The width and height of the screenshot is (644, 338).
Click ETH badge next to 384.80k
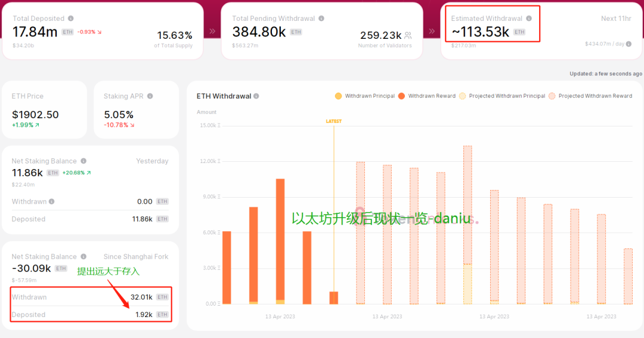click(x=296, y=32)
